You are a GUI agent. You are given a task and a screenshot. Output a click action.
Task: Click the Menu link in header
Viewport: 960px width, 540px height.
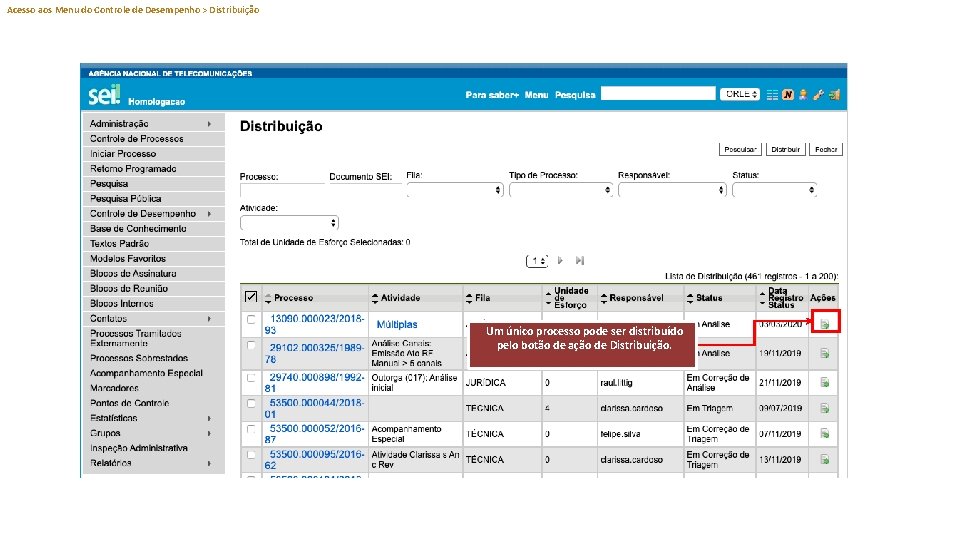click(x=536, y=95)
